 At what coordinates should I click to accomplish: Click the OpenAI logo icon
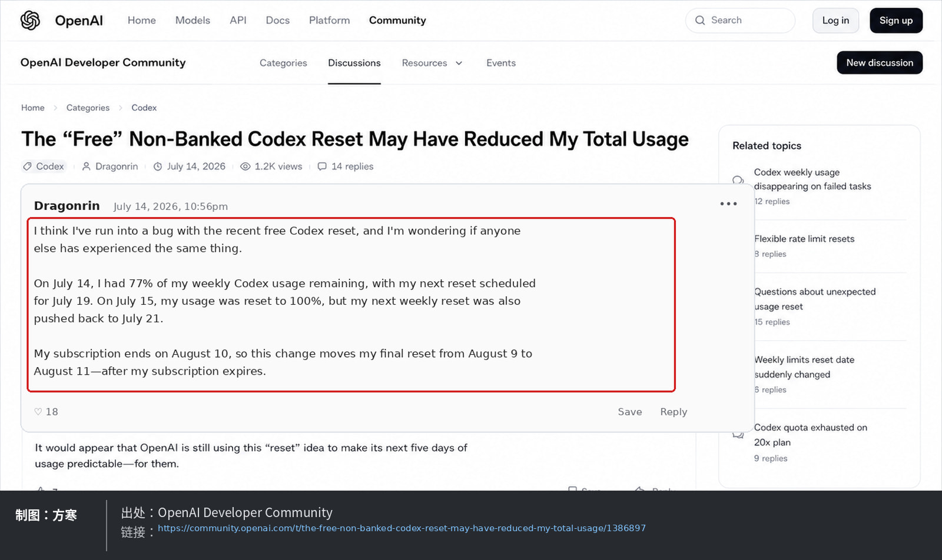tap(30, 21)
